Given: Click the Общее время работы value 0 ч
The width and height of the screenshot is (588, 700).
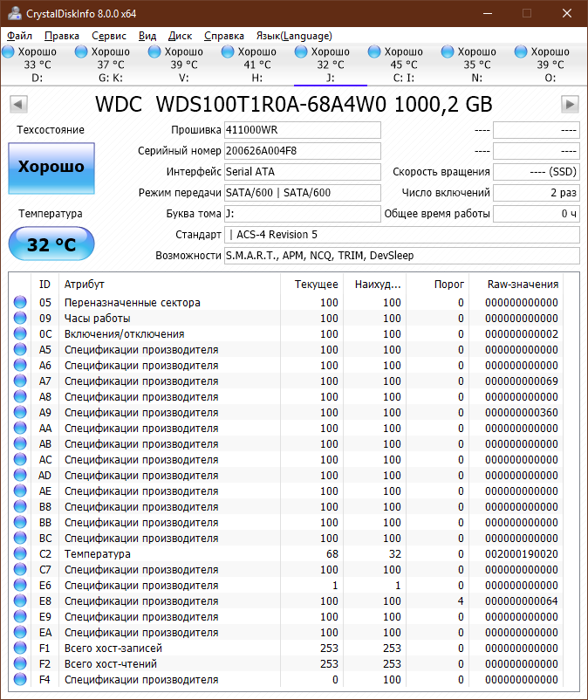Looking at the screenshot, I should coord(537,214).
